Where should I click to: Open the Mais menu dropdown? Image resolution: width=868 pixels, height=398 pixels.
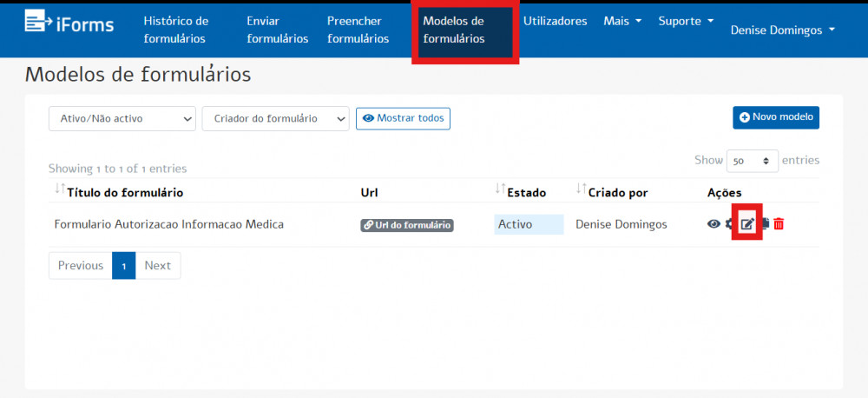(622, 21)
